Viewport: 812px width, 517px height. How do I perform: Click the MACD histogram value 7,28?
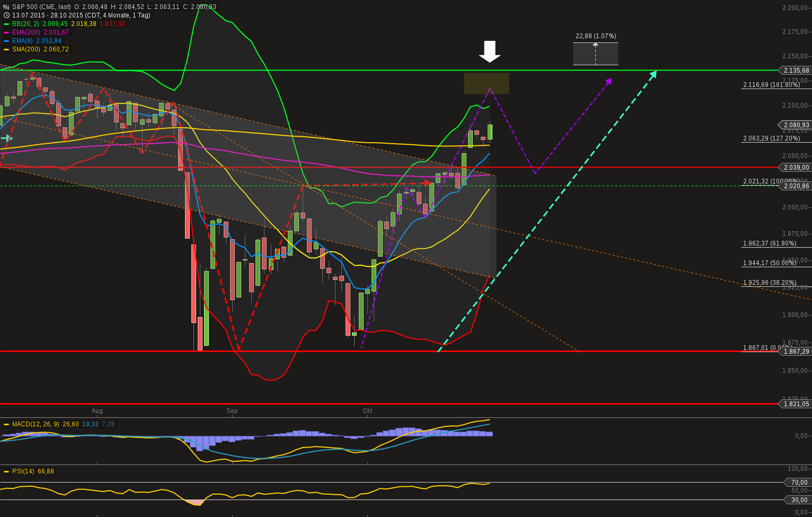108,424
